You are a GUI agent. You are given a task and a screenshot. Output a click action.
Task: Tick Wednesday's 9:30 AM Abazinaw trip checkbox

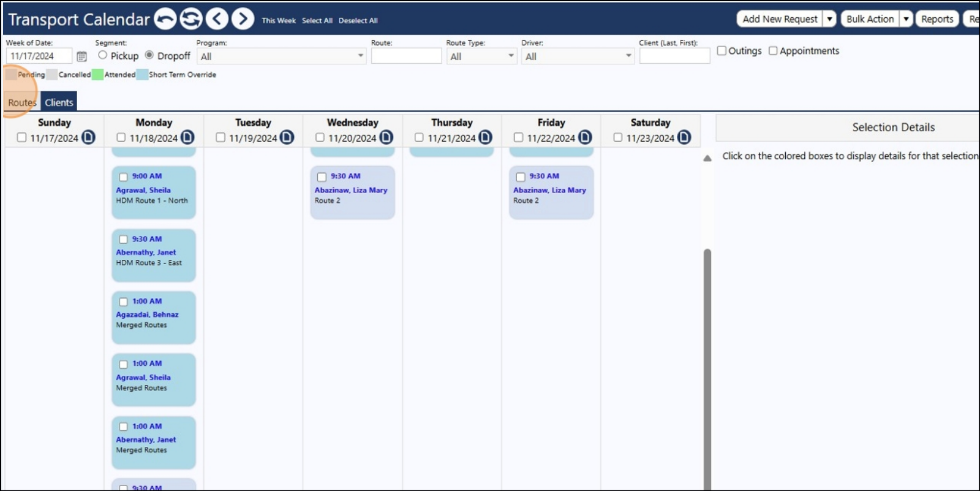(x=322, y=177)
